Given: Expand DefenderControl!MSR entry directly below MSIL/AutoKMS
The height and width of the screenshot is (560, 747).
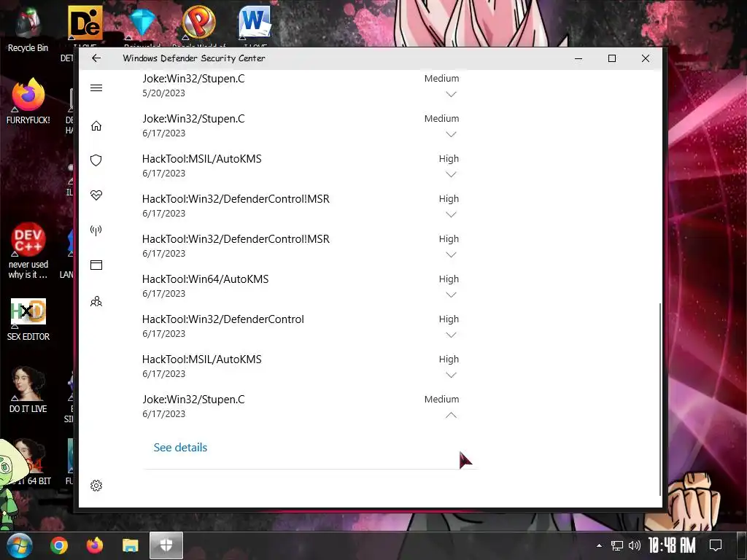Looking at the screenshot, I should tap(451, 214).
